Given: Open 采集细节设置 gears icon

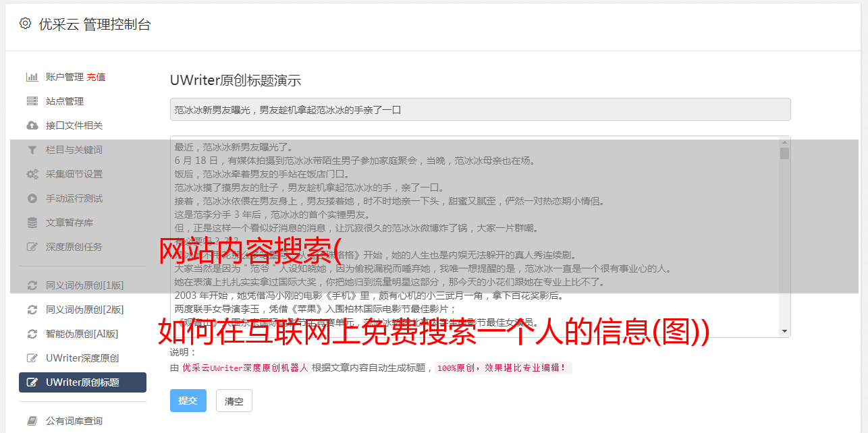Looking at the screenshot, I should pos(32,174).
